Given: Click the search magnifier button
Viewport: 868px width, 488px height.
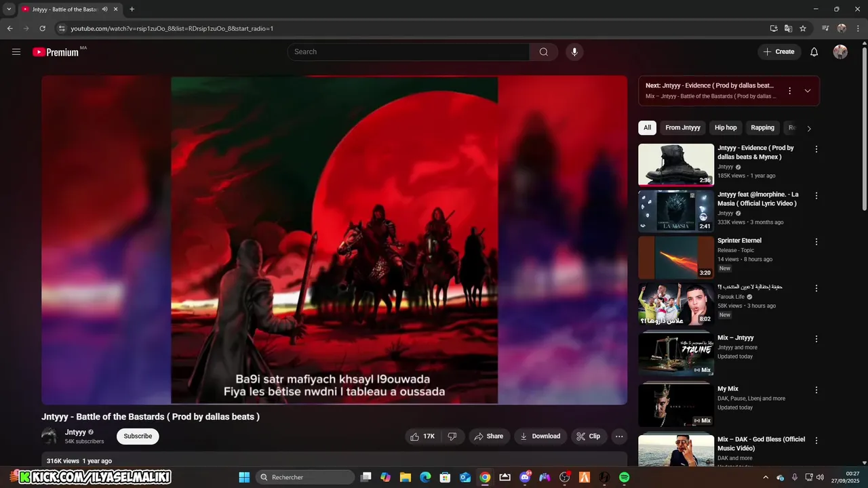Looking at the screenshot, I should pos(544,52).
